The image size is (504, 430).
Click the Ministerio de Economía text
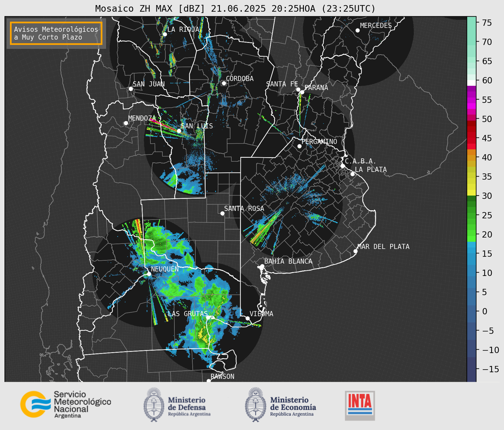293,406
